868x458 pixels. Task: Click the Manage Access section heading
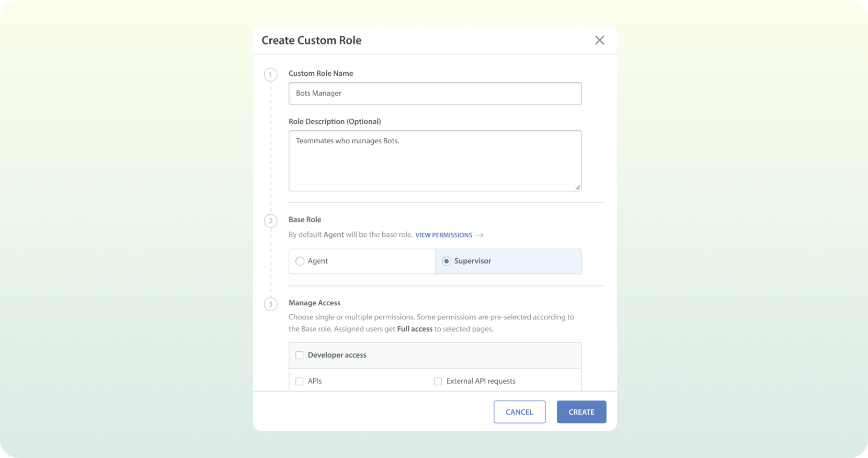pos(314,303)
